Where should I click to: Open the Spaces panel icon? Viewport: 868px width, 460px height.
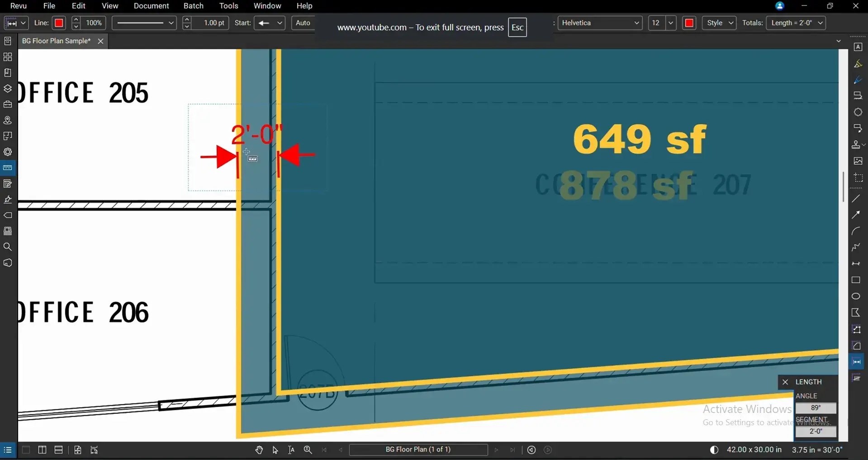pos(8,136)
